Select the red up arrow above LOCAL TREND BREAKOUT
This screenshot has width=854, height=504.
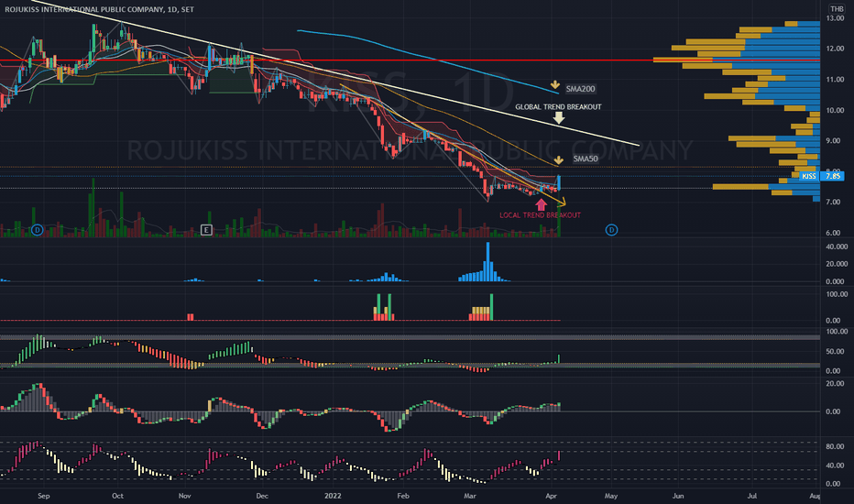(541, 204)
